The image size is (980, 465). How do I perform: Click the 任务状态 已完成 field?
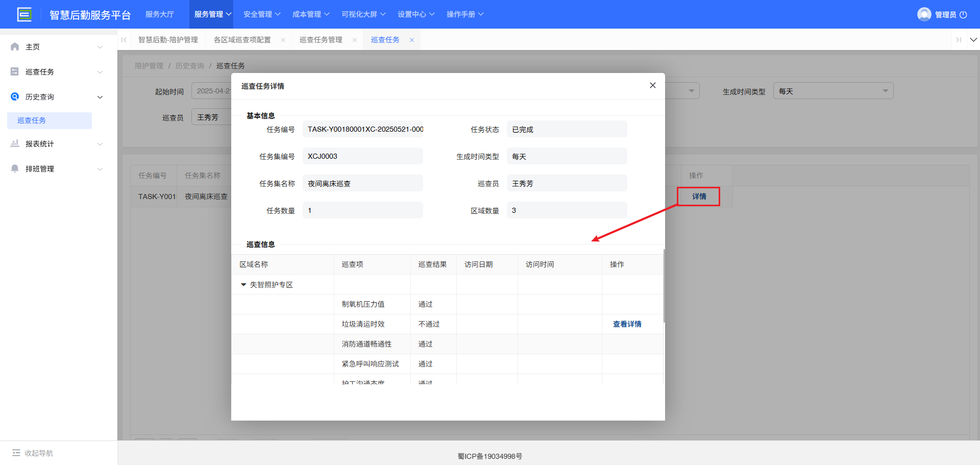pos(567,129)
